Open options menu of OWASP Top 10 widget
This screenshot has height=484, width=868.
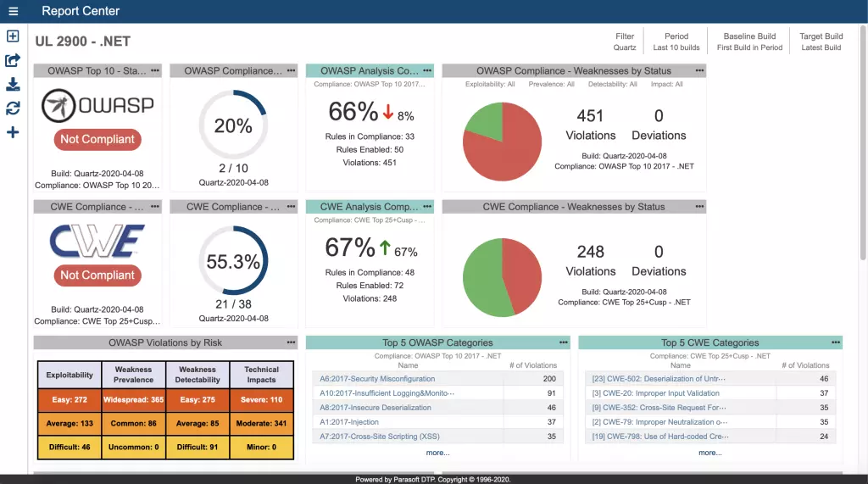click(154, 70)
